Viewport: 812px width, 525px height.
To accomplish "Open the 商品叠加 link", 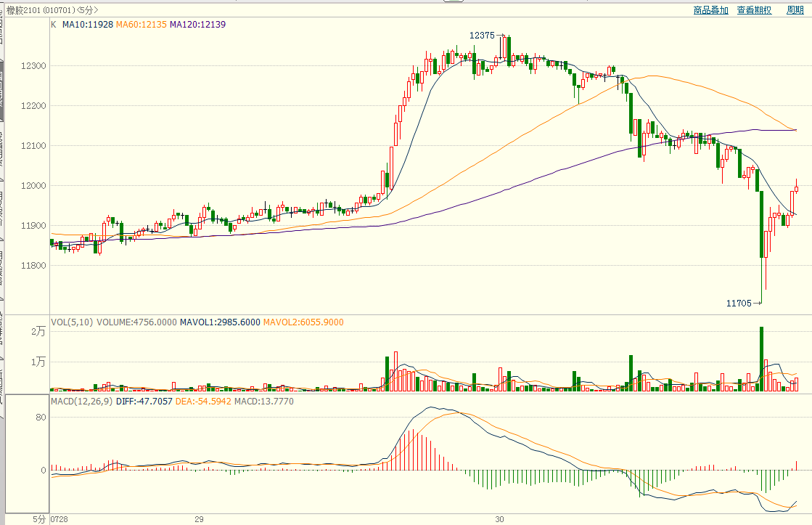I will click(x=710, y=10).
